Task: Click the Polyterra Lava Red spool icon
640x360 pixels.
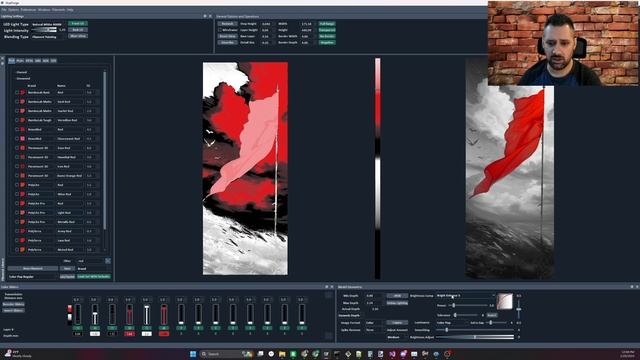Action: click(x=23, y=240)
